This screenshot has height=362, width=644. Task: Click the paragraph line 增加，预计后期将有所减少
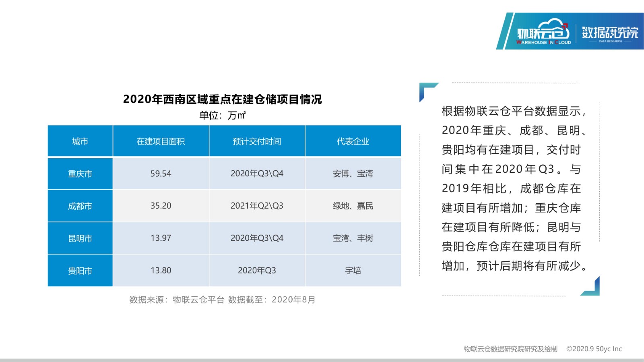pyautogui.click(x=514, y=266)
